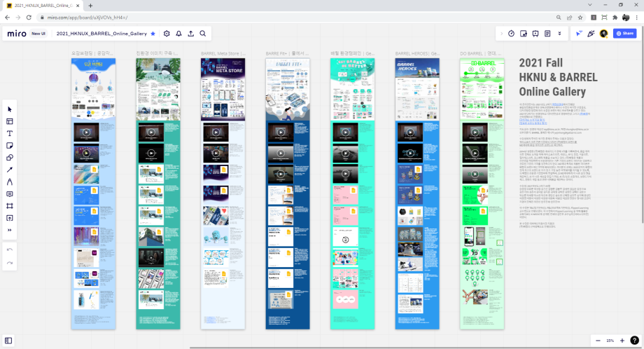Viewport: 644px width, 349px height.
Task: Click the board title 2021_HKNUX_BARREL_Online_Gallery
Action: point(101,33)
